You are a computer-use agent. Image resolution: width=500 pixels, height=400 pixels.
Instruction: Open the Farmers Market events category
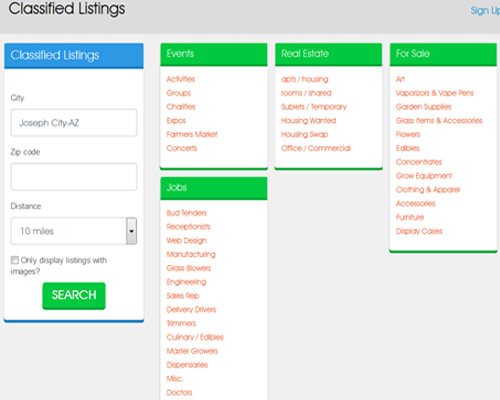tap(192, 134)
